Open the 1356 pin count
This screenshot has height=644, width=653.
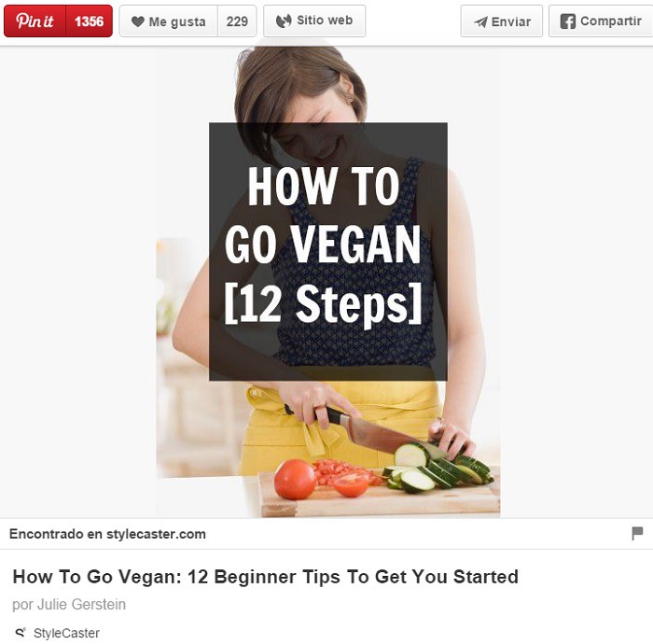click(90, 21)
